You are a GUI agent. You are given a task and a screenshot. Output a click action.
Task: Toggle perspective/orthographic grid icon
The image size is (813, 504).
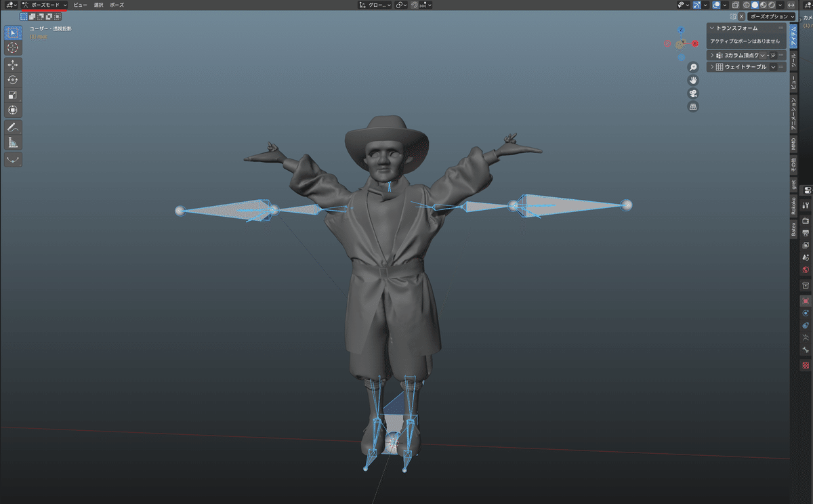(x=693, y=106)
